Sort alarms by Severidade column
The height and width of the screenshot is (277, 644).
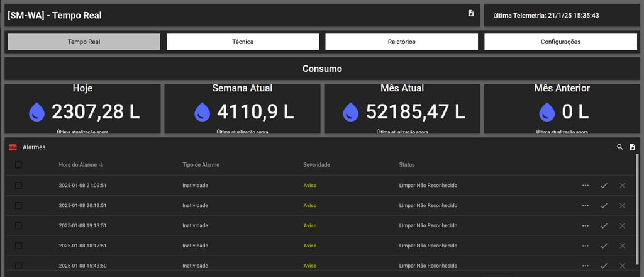click(x=317, y=165)
